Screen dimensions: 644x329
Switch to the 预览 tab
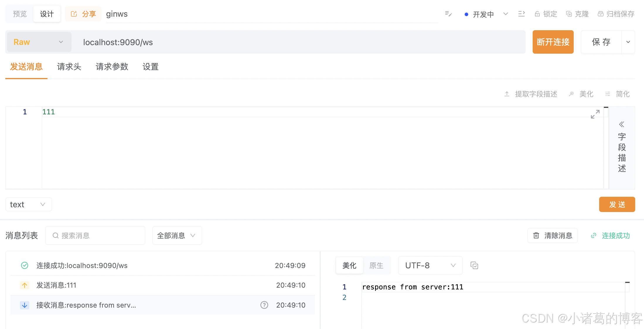click(19, 13)
